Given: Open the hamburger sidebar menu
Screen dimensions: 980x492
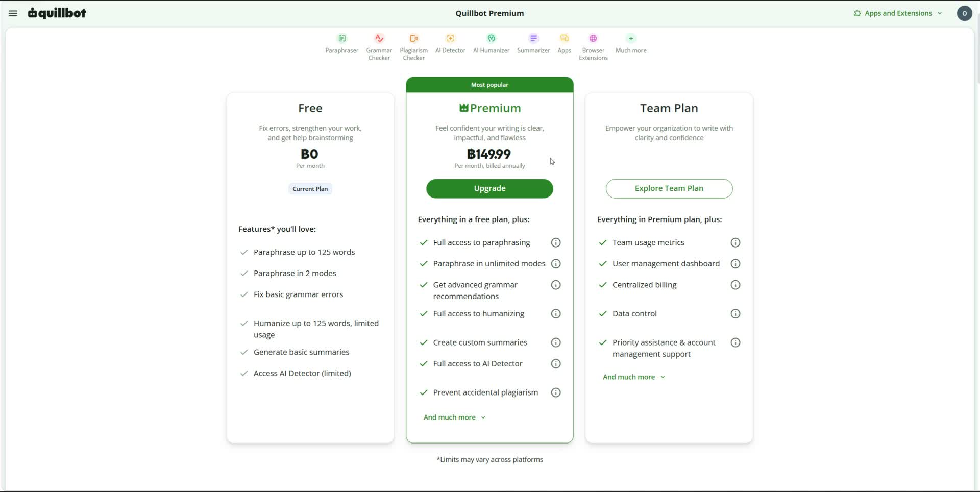Looking at the screenshot, I should 13,13.
